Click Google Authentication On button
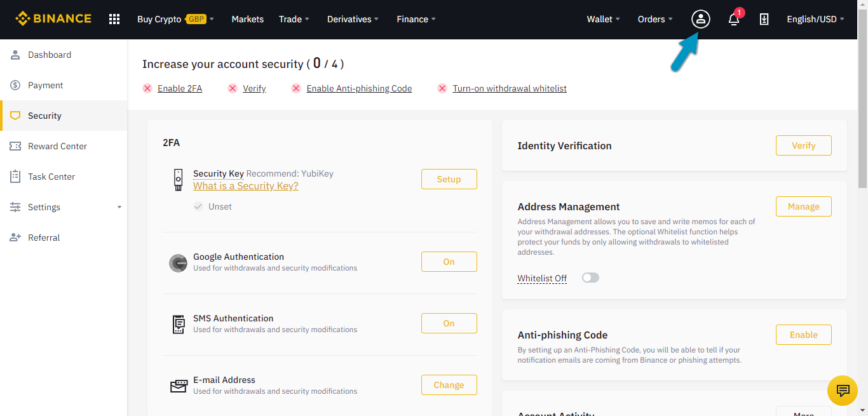868x416 pixels. pos(449,262)
